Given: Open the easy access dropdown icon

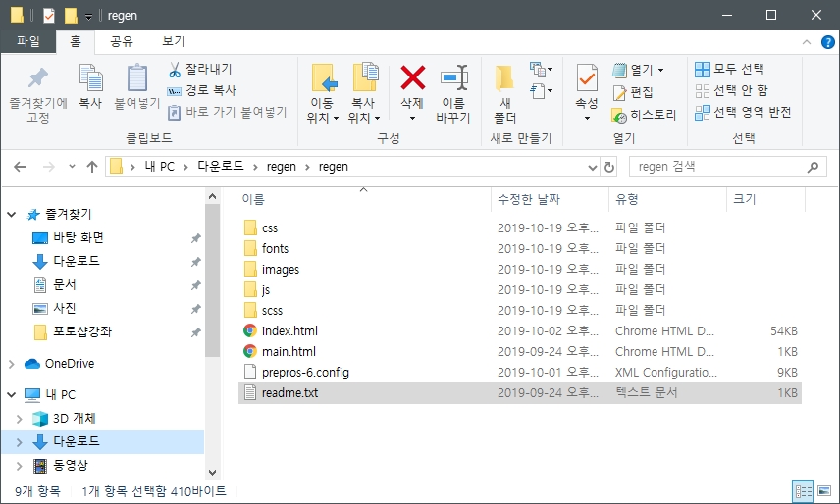Looking at the screenshot, I should click(x=541, y=91).
